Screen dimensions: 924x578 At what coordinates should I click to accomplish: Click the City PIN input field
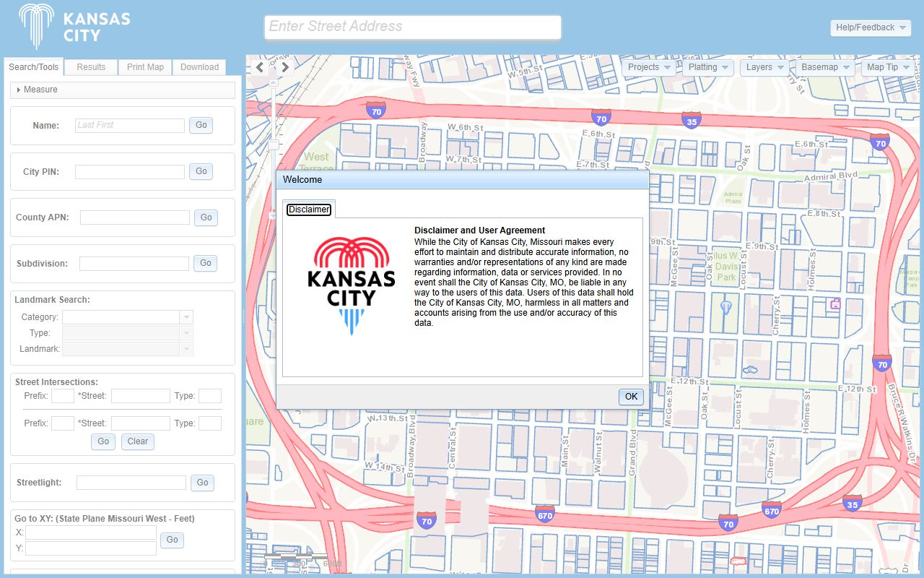click(x=130, y=172)
